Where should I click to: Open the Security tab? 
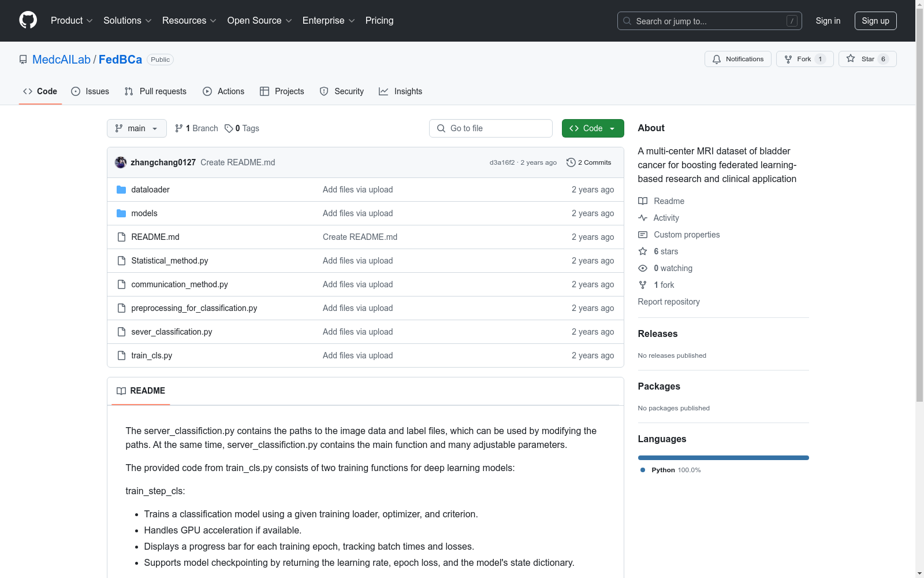click(342, 91)
